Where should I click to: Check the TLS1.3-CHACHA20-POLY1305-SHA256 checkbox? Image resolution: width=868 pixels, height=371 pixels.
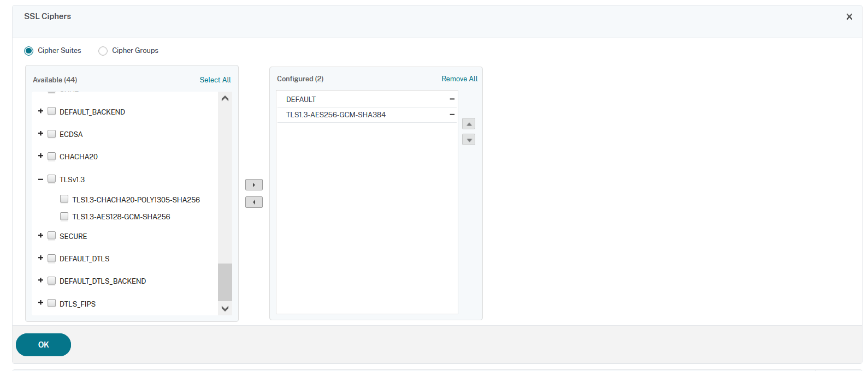[64, 199]
